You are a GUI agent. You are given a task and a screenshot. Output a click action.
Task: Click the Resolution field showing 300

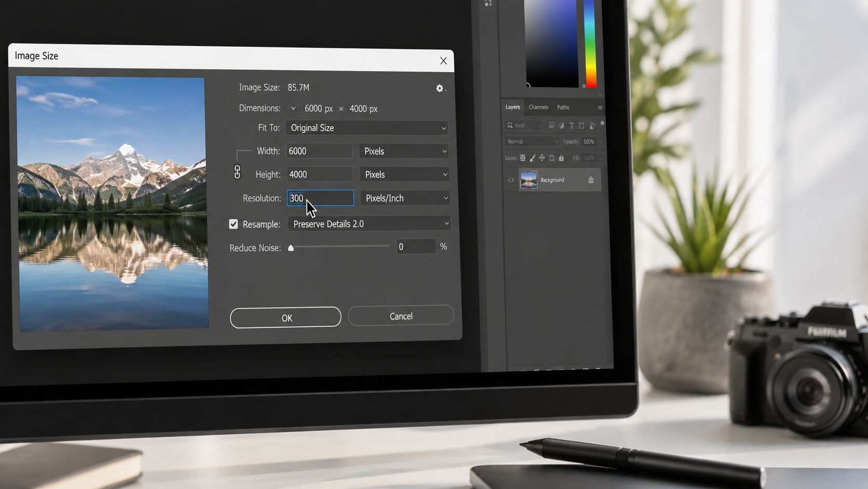point(320,198)
